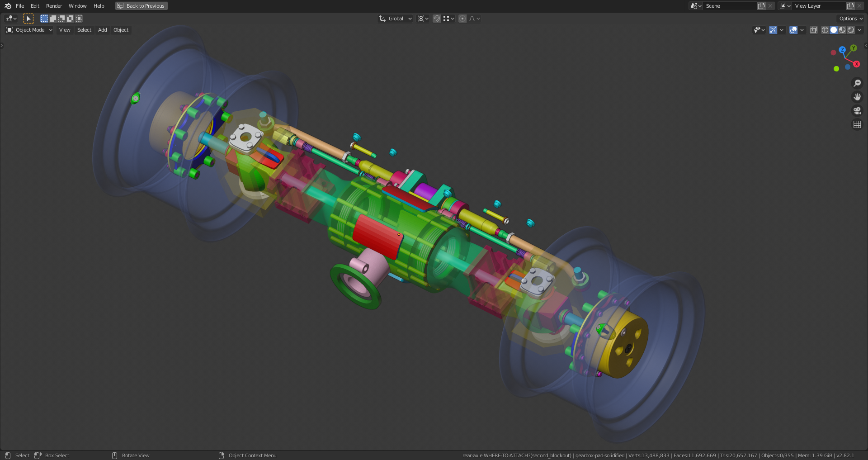Open the viewport Select menu
The width and height of the screenshot is (868, 460).
tap(84, 30)
